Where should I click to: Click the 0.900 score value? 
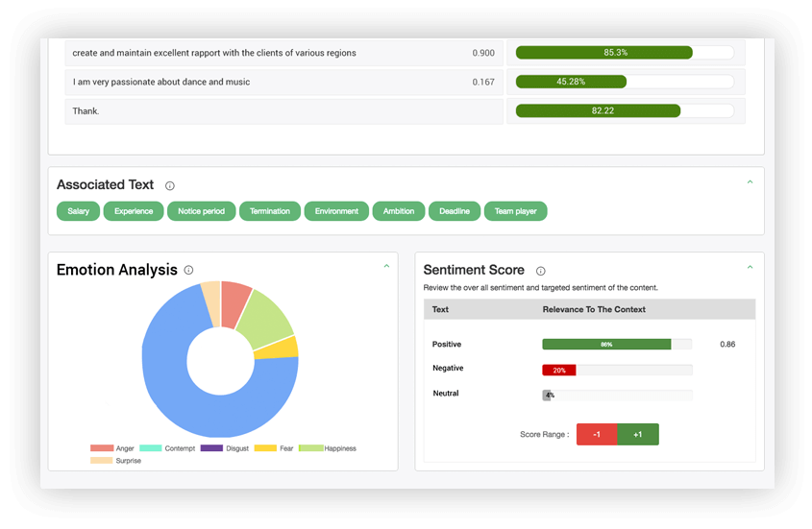483,53
